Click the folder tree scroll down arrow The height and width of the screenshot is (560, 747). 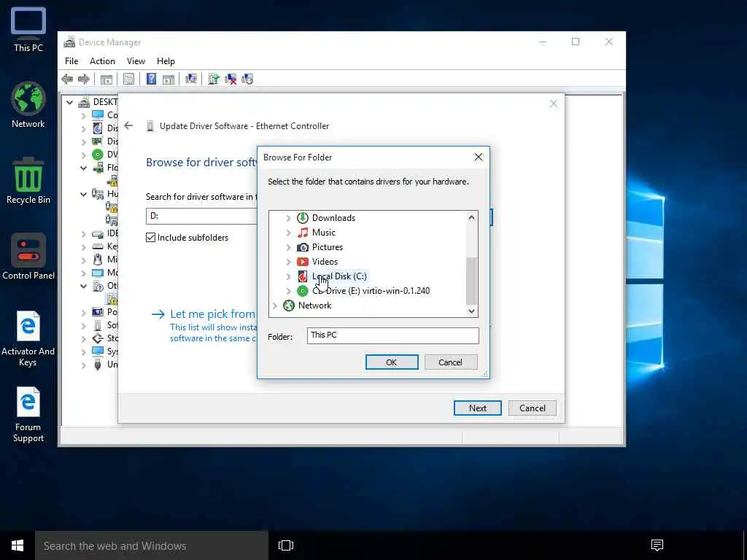(x=471, y=311)
